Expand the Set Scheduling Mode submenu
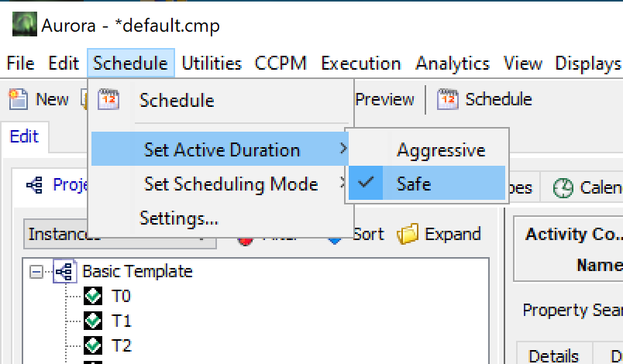Viewport: 623px width, 364px height. (231, 184)
